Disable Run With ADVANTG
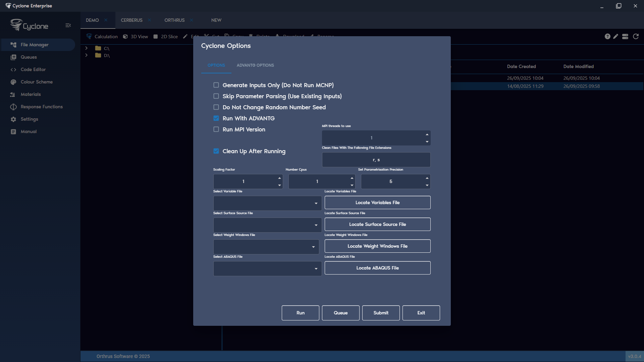The width and height of the screenshot is (644, 362). 216,118
